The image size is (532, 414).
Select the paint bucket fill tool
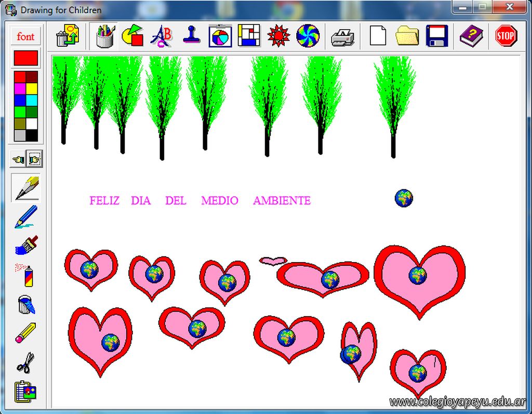pyautogui.click(x=26, y=304)
